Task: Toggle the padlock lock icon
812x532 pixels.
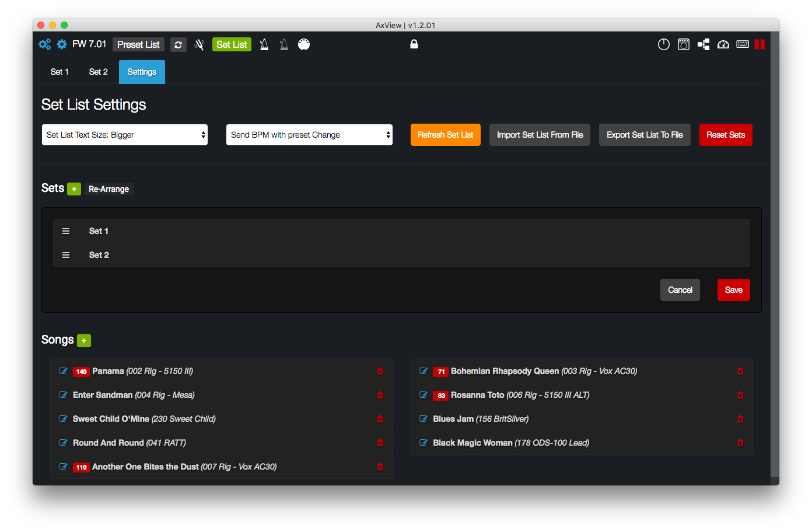Action: click(x=414, y=44)
